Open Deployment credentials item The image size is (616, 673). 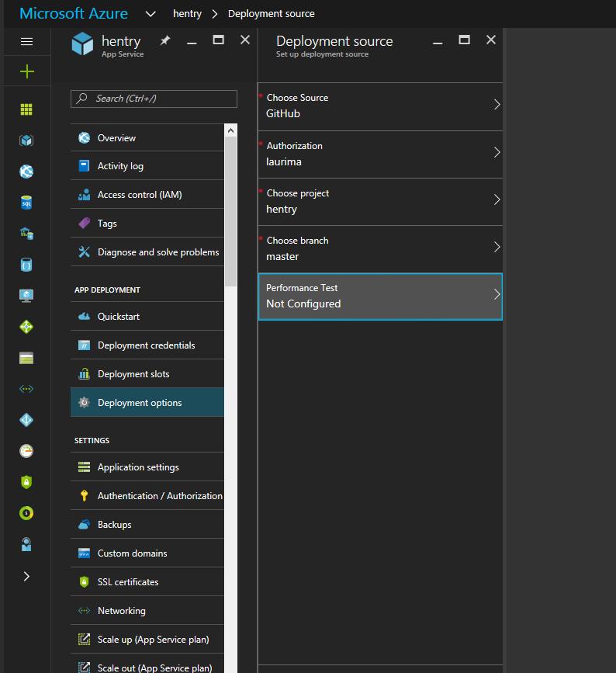pos(147,345)
